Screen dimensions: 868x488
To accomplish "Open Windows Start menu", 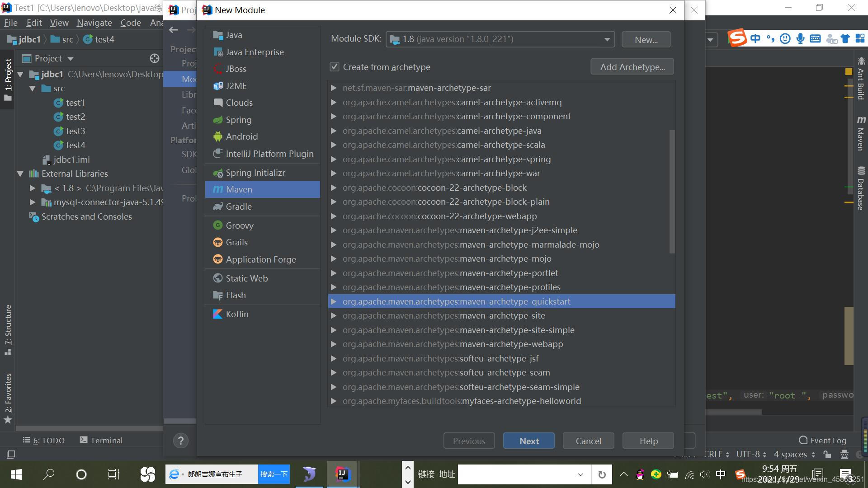I will (16, 474).
